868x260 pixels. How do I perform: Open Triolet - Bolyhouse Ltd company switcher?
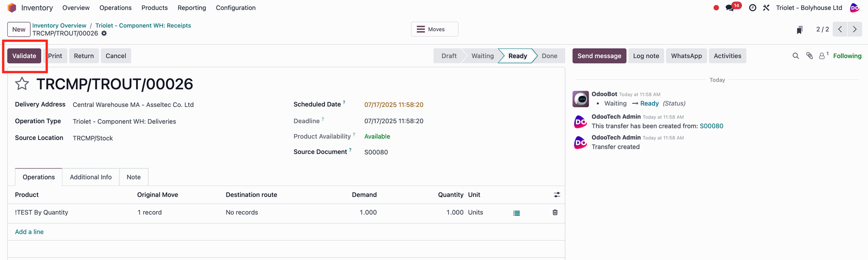pyautogui.click(x=809, y=8)
